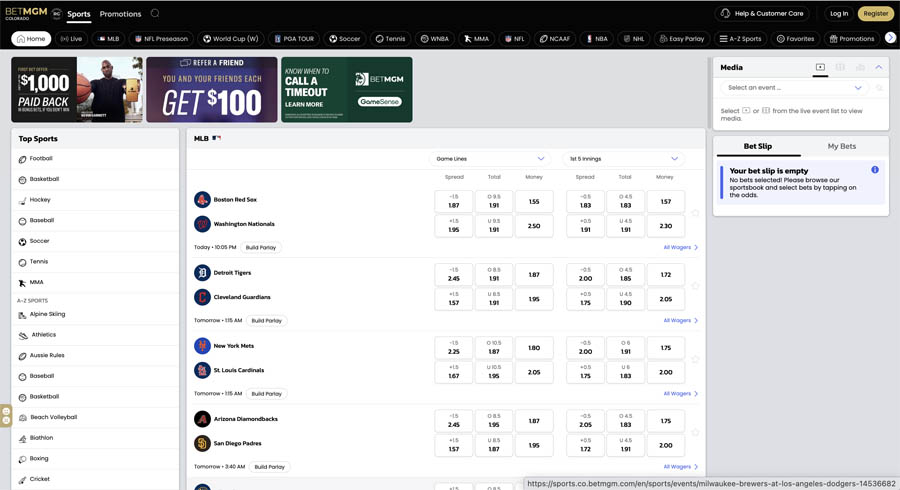Select Red Sox game moneyline 1.55
The image size is (900, 490).
tap(534, 201)
